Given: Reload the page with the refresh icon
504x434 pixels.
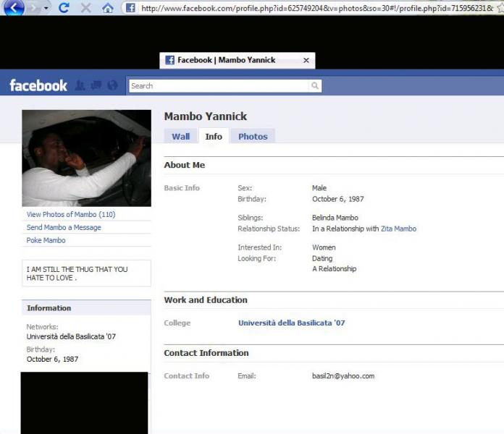Looking at the screenshot, I should point(64,8).
